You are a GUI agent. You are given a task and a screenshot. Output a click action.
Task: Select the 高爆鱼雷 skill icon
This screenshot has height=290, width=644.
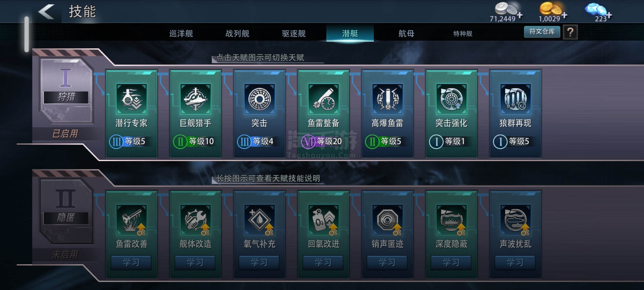387,99
